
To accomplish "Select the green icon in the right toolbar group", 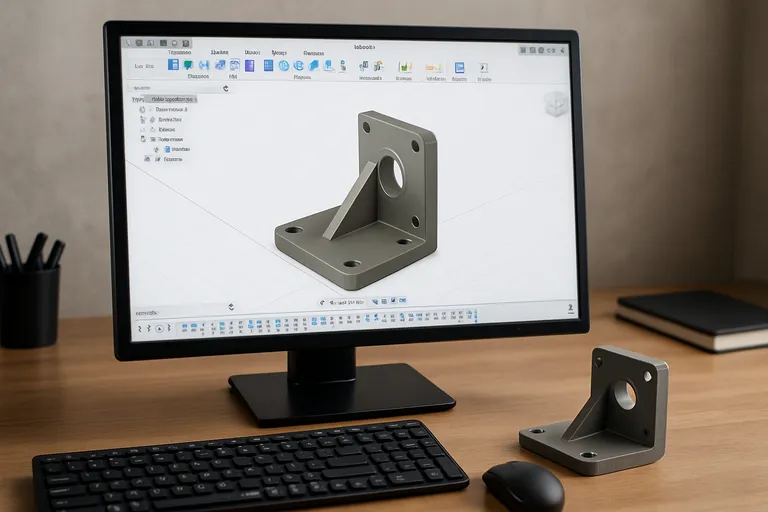I will pyautogui.click(x=404, y=67).
